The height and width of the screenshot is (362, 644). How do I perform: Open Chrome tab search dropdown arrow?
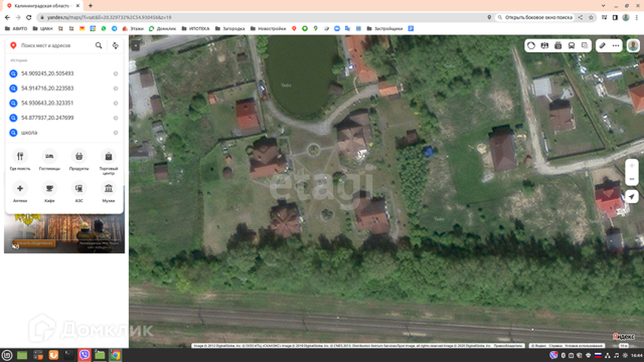[x=603, y=6]
